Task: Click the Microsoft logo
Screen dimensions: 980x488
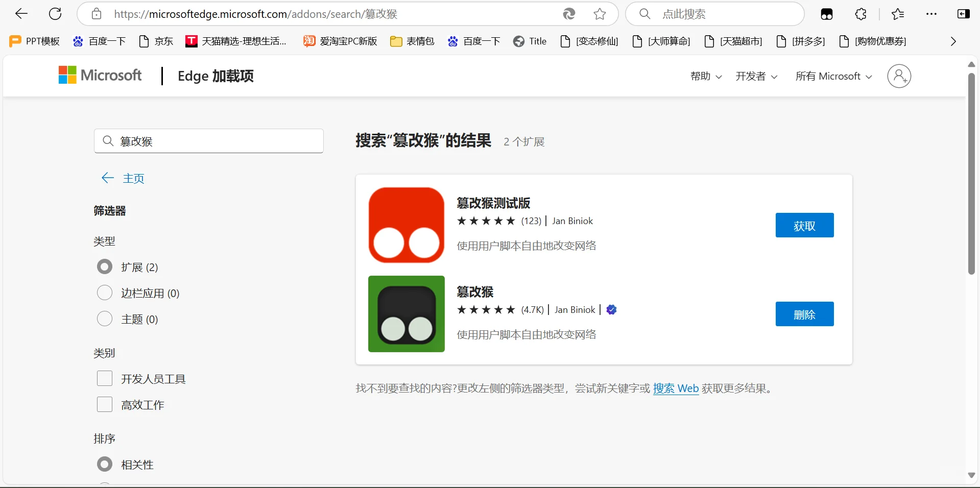Action: 100,76
